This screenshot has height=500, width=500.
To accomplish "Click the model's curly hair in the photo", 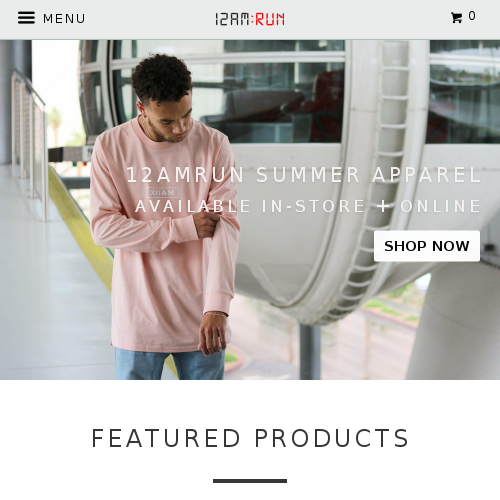I will point(161,78).
